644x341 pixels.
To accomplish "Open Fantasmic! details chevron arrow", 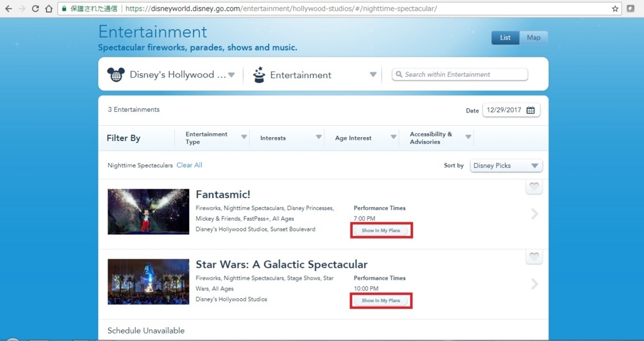I will click(535, 214).
